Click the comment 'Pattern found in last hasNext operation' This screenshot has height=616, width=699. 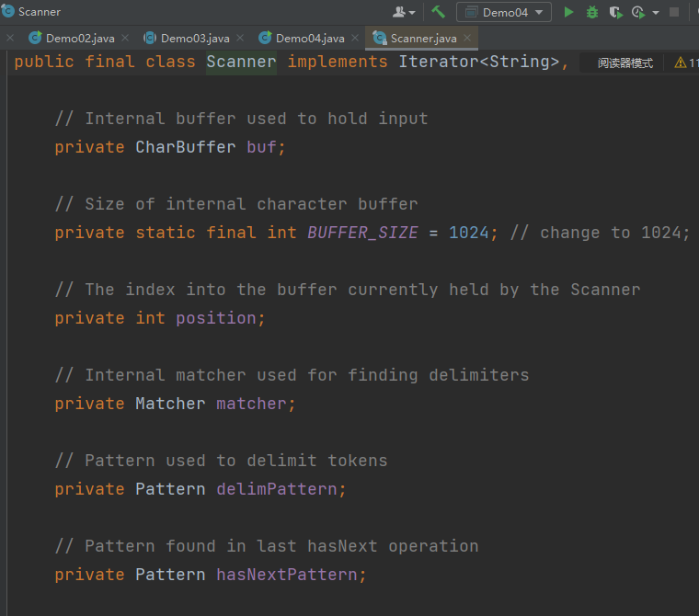(267, 546)
